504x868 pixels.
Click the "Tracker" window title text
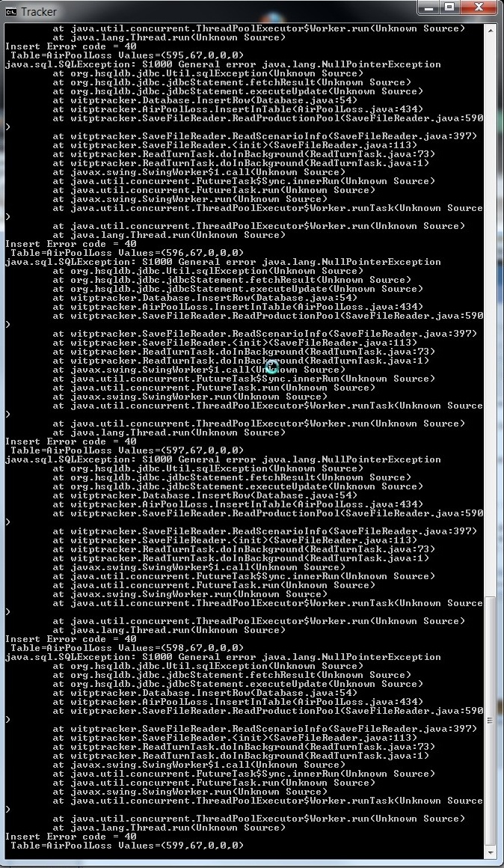pos(39,12)
